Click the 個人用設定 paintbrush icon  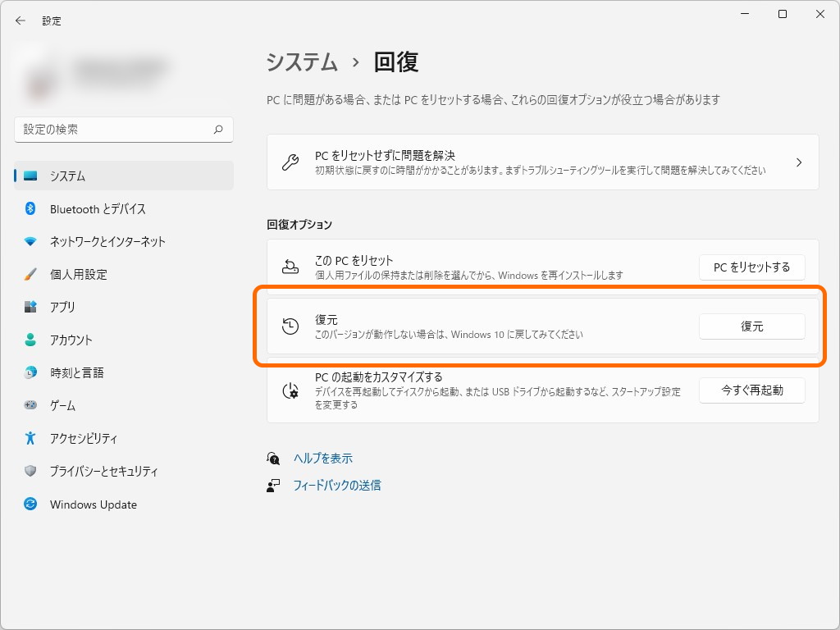pos(30,274)
